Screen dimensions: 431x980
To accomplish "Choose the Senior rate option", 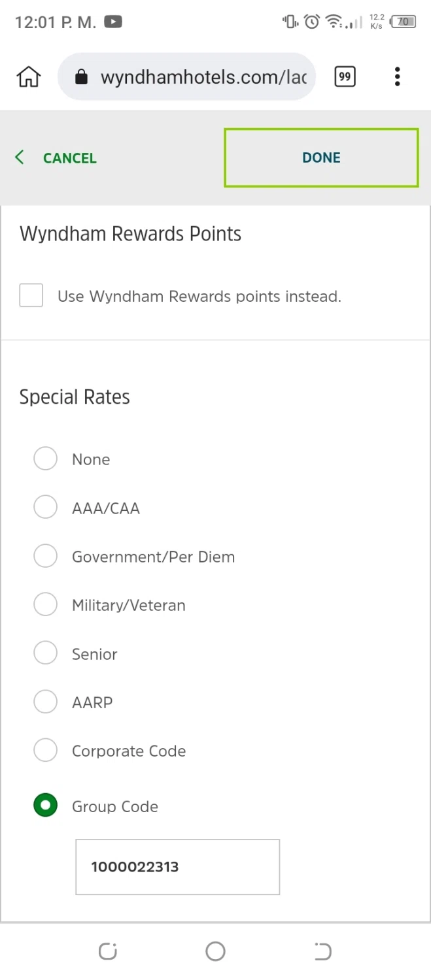I will [x=45, y=653].
